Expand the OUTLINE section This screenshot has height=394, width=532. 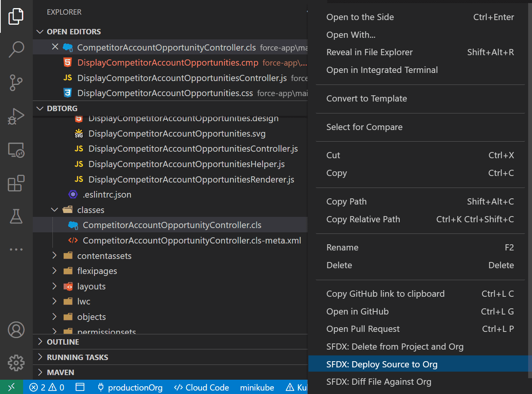(40, 342)
